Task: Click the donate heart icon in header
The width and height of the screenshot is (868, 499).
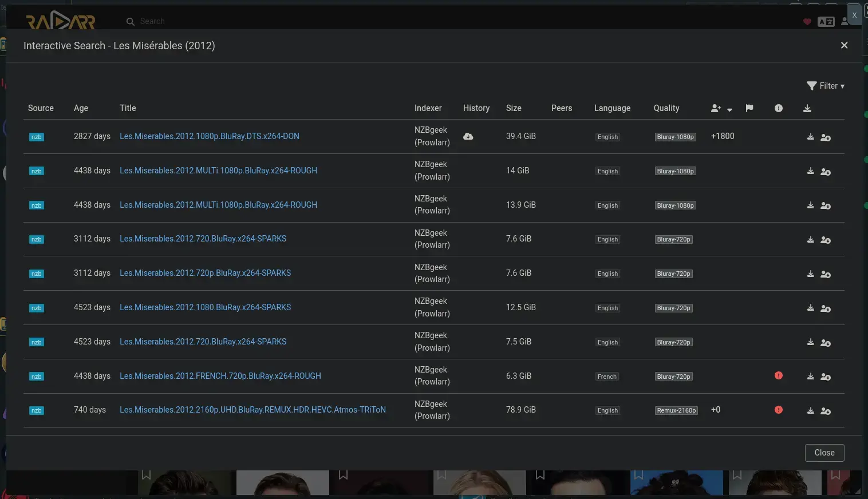Action: [x=807, y=22]
